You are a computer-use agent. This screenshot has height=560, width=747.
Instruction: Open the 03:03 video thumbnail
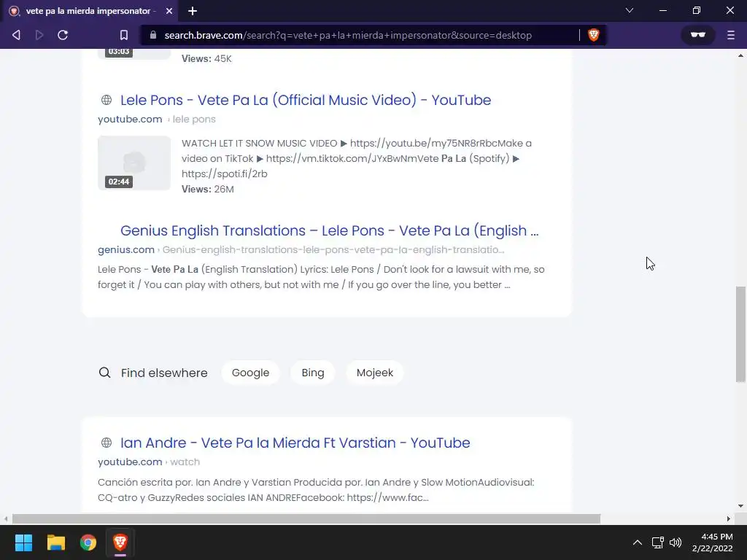pos(134,53)
